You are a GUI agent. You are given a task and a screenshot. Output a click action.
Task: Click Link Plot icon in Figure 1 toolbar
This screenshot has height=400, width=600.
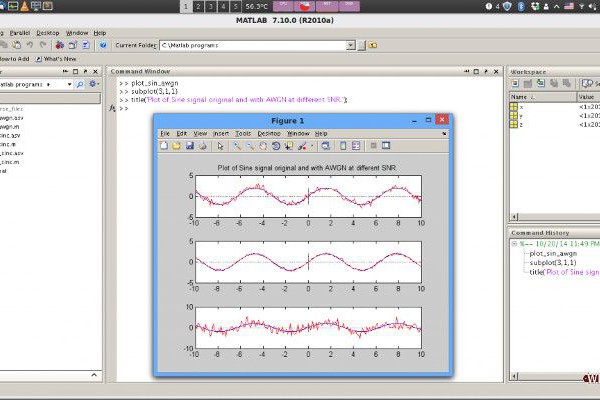click(x=326, y=146)
